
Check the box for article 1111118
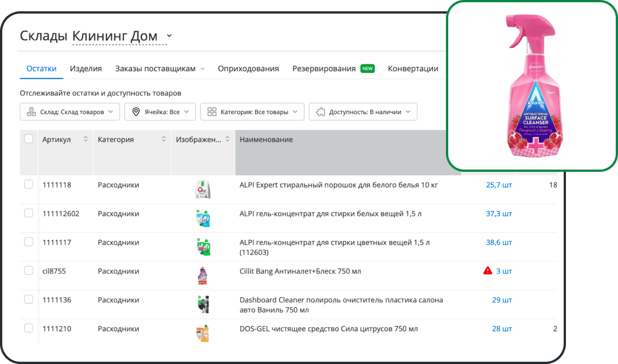tap(29, 184)
